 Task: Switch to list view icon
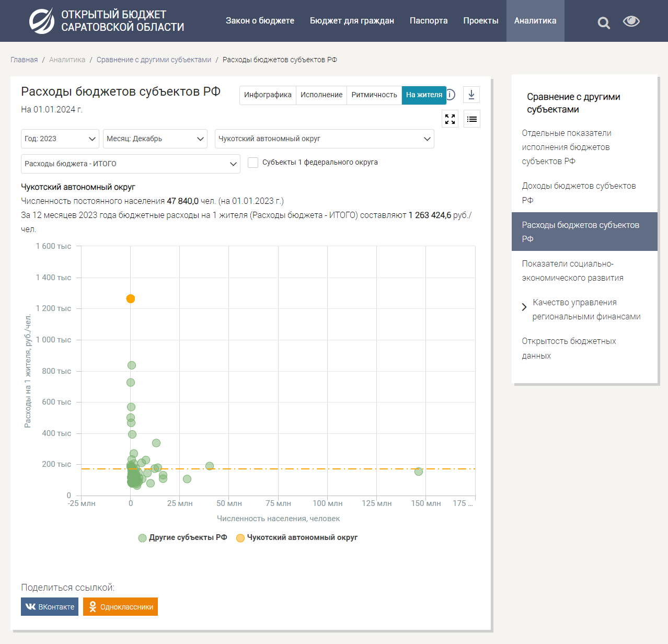pos(472,119)
